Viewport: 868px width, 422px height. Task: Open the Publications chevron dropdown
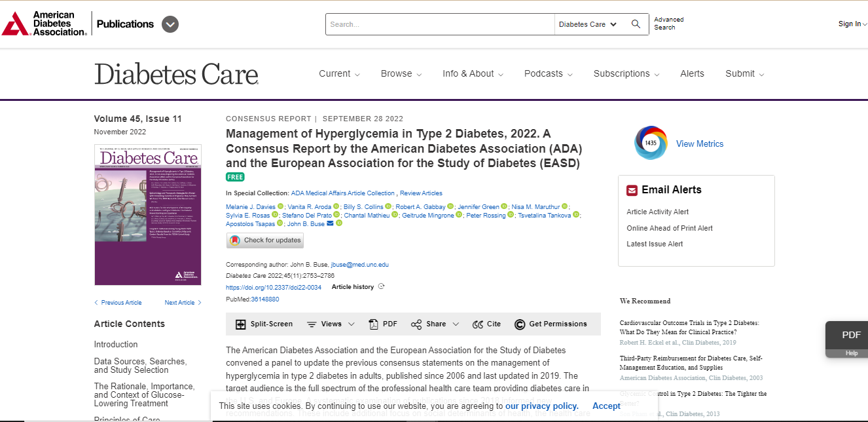coord(170,24)
